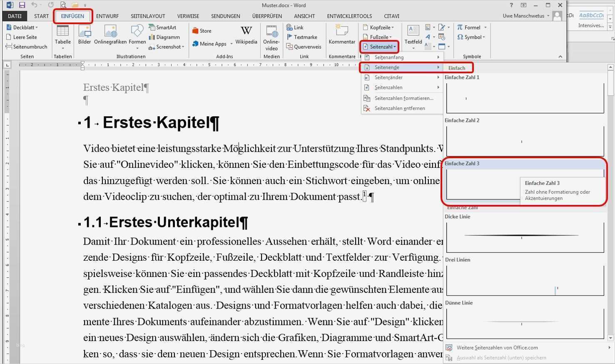Insert a Diagramm chart
This screenshot has width=615, height=364.
tap(165, 37)
